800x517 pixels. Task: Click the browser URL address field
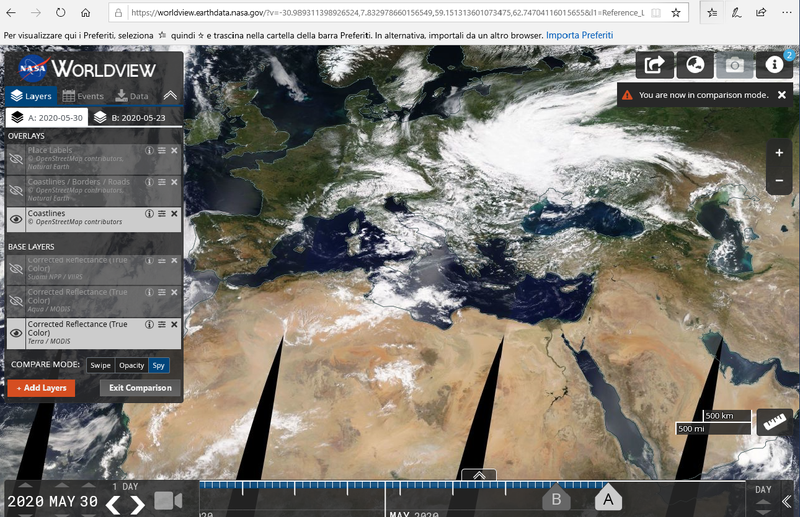point(387,13)
